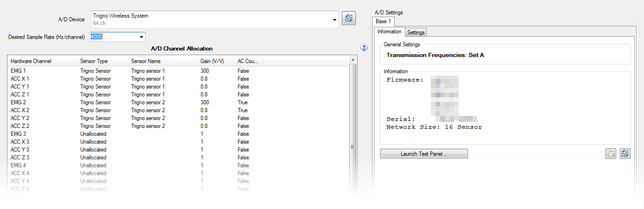Select the EMG 2 channel row
This screenshot has height=209, width=644.
(178, 102)
